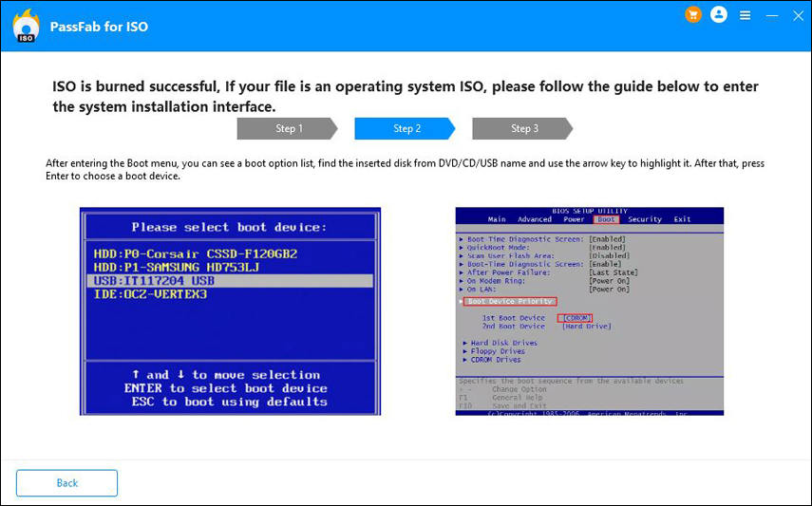The height and width of the screenshot is (506, 812).
Task: Go to the Step 1 tab
Action: [x=287, y=128]
